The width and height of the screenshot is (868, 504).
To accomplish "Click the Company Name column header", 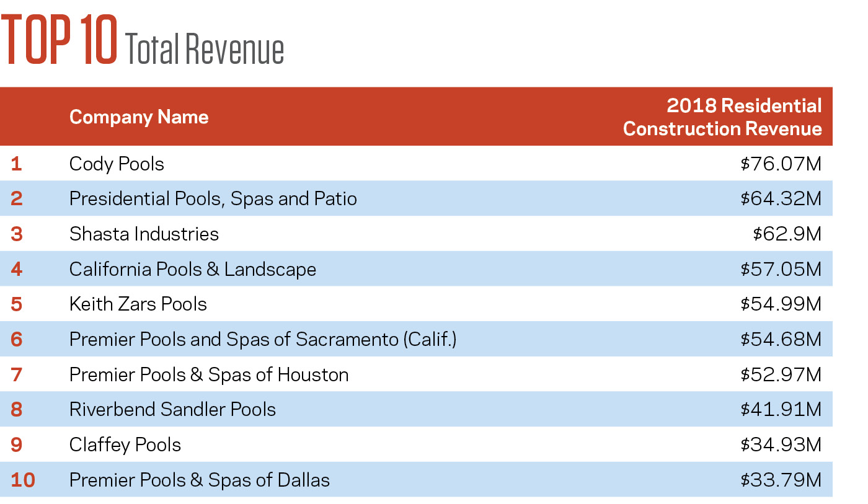I will tap(139, 117).
